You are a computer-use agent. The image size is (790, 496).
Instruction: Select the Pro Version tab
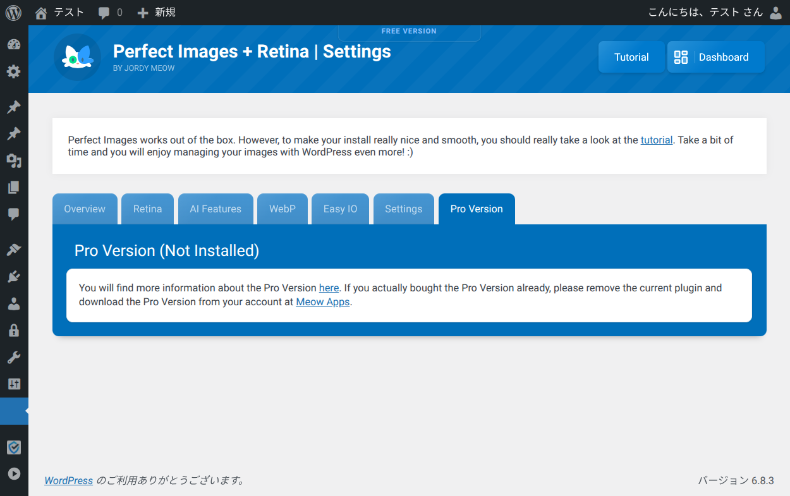pos(477,209)
